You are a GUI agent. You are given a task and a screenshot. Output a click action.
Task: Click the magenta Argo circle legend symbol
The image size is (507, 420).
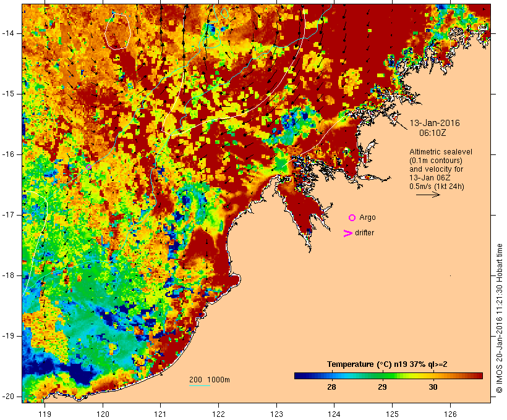pos(352,218)
